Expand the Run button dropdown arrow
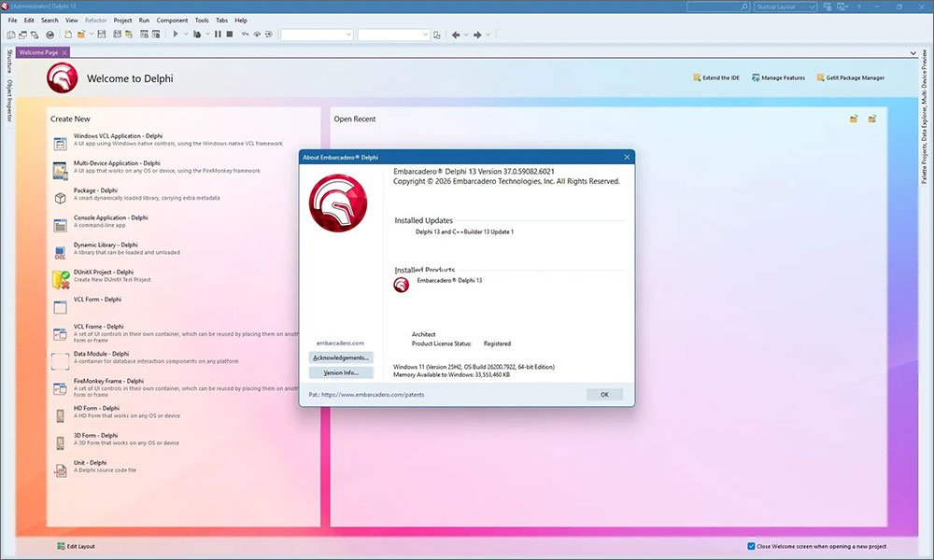This screenshot has width=934, height=560. click(186, 35)
